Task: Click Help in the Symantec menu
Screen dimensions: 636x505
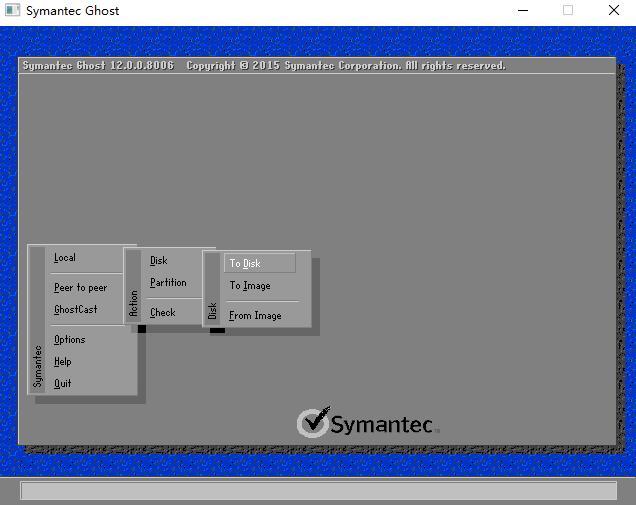Action: [62, 361]
